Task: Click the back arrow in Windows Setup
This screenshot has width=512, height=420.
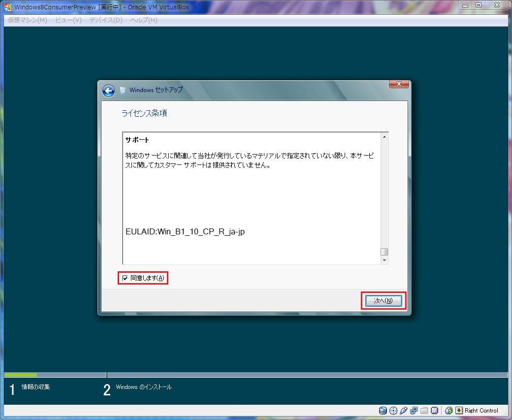Action: [x=108, y=91]
